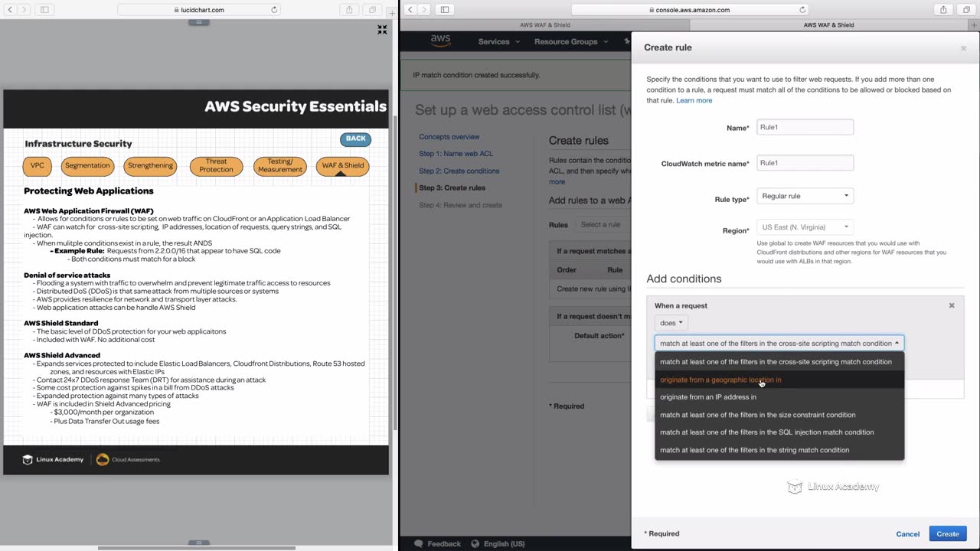Click the Create button in the dialog
Image resolution: width=980 pixels, height=551 pixels.
[x=948, y=534]
